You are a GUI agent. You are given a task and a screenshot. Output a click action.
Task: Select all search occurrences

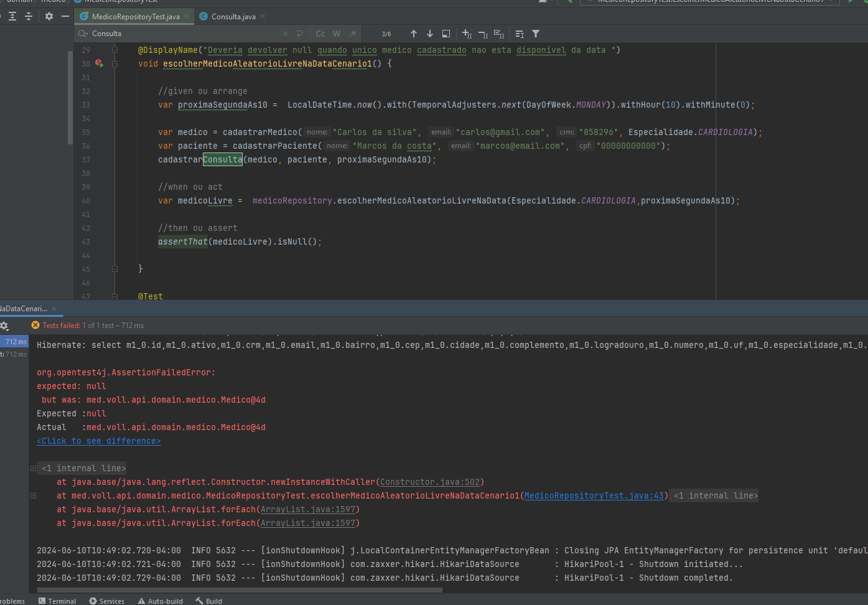(499, 34)
